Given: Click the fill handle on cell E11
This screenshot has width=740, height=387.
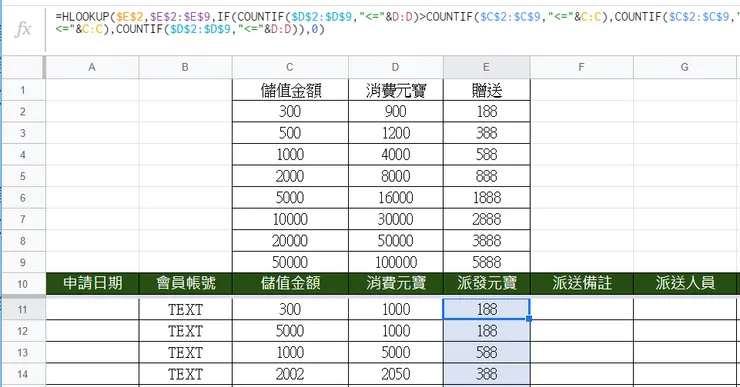Looking at the screenshot, I should [529, 319].
